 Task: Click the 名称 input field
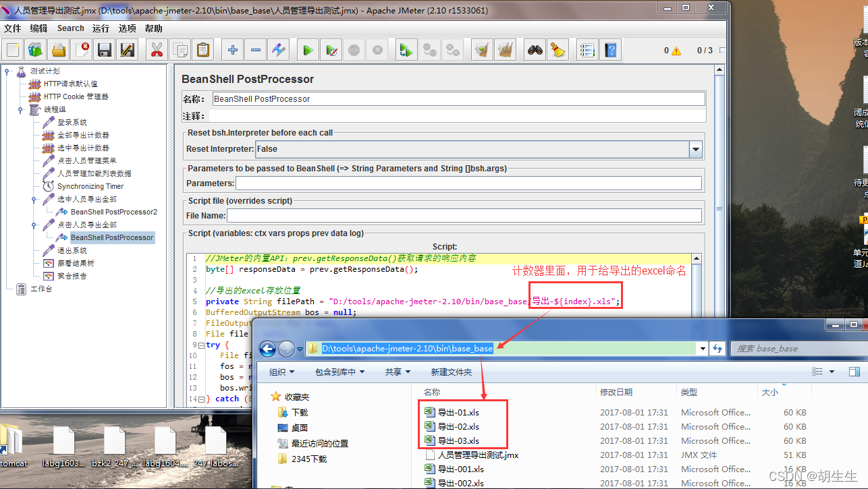tap(458, 98)
